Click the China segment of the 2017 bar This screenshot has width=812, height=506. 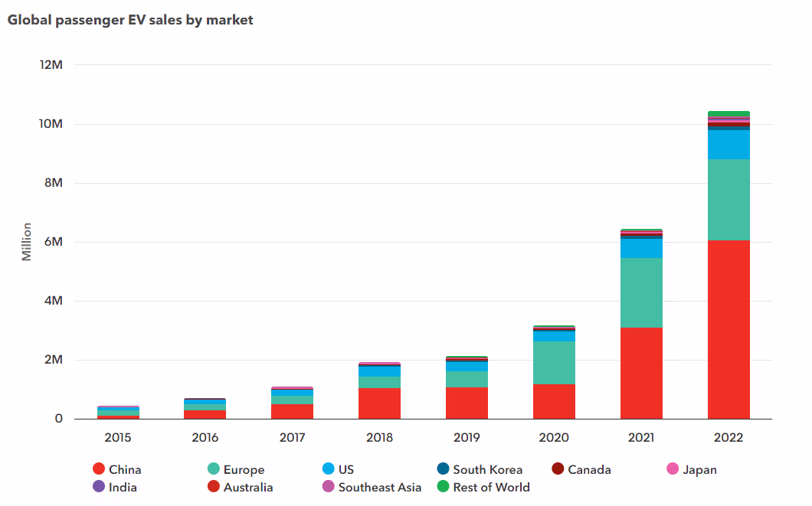pos(292,411)
